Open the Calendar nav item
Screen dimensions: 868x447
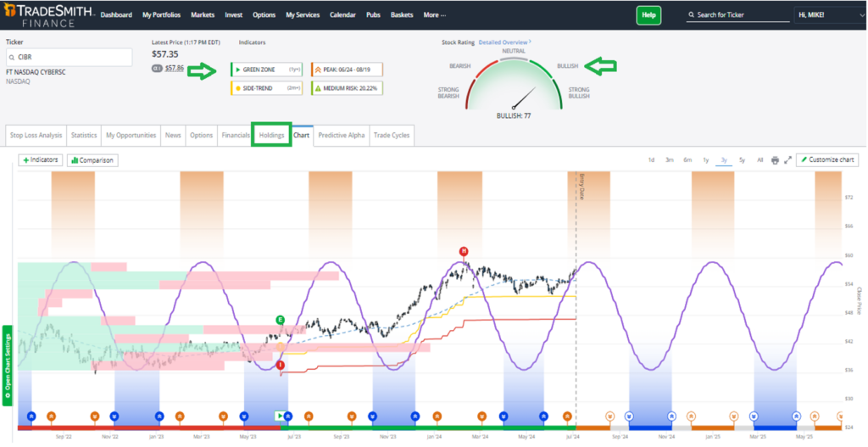(x=342, y=15)
